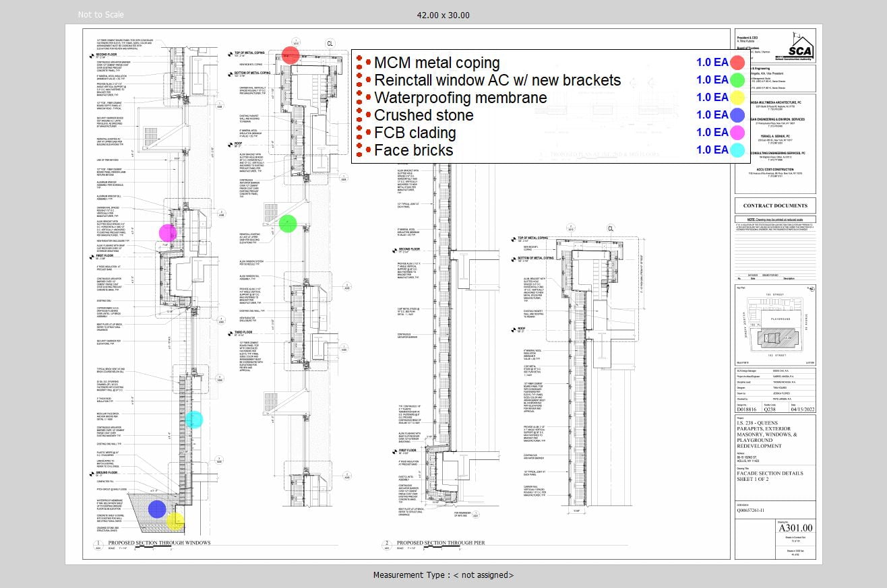Click the A301.00 drawing number
Image resolution: width=887 pixels, height=588 pixels.
tap(795, 528)
